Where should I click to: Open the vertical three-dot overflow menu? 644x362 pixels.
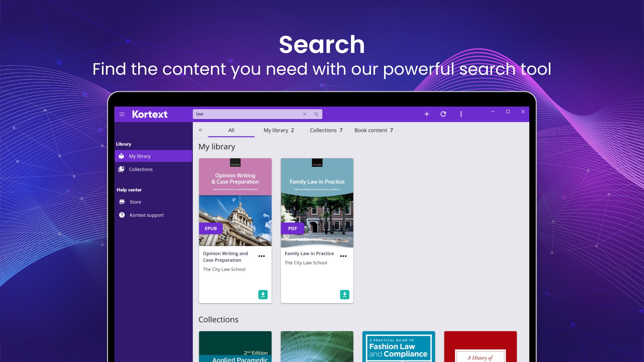click(x=461, y=114)
